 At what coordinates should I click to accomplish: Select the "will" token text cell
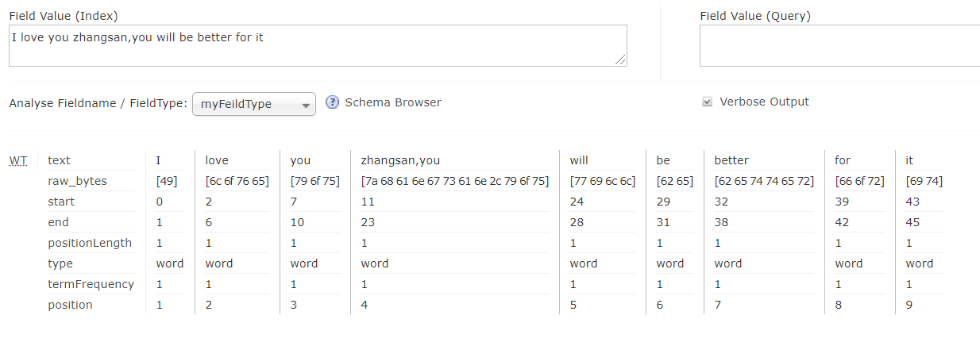tap(579, 160)
